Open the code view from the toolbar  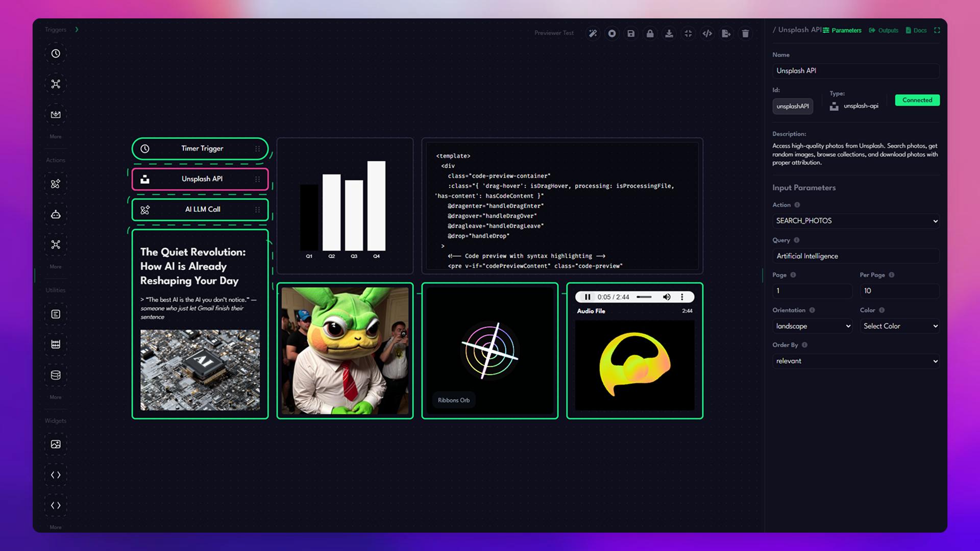(x=707, y=33)
